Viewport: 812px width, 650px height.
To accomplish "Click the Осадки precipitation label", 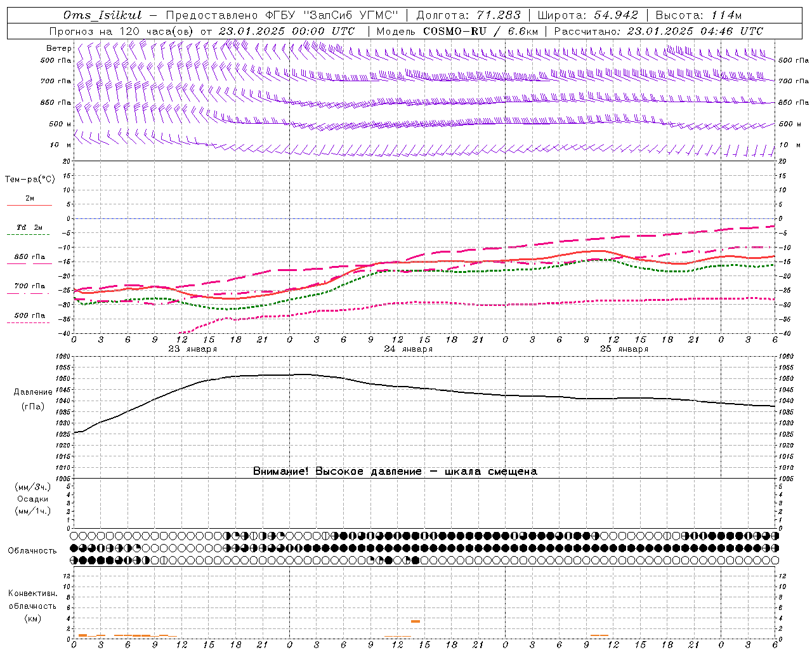I will (x=32, y=499).
